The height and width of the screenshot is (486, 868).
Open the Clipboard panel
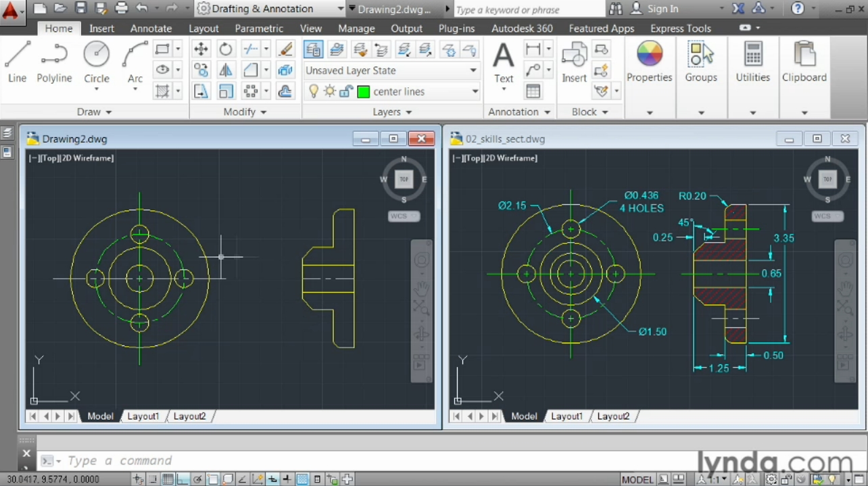[804, 62]
